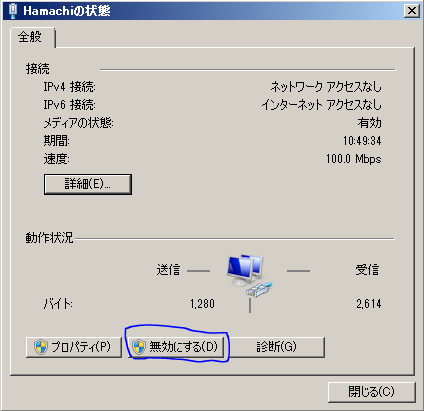The width and height of the screenshot is (424, 411).
Task: Click the UAC shield icon on プロパティ button
Action: coord(41,347)
